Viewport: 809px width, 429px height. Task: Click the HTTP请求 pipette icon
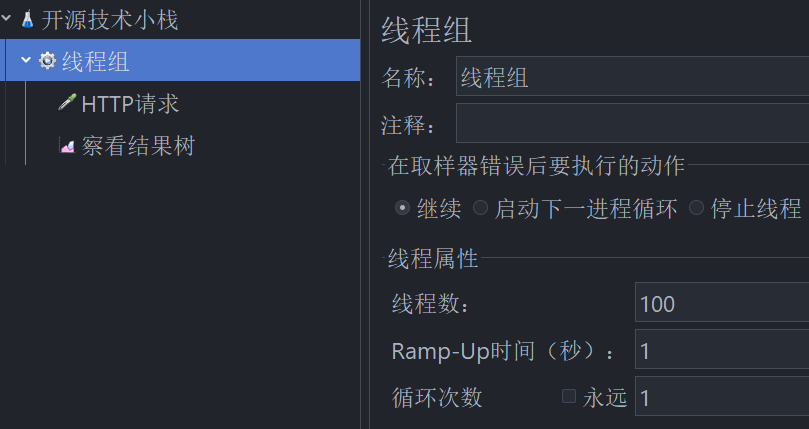[x=67, y=103]
